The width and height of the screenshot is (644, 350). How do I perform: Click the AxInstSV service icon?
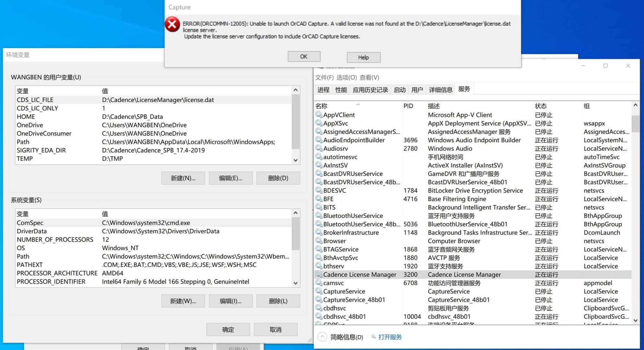click(x=319, y=165)
